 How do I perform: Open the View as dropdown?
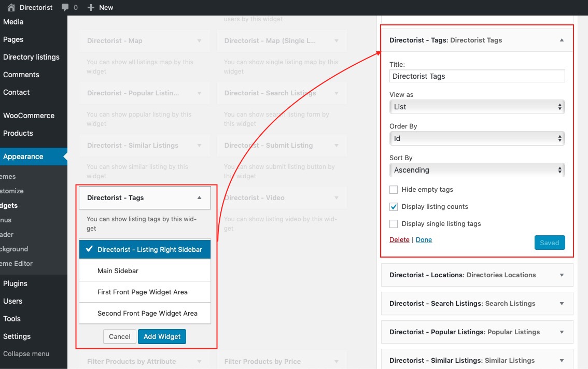pos(477,107)
